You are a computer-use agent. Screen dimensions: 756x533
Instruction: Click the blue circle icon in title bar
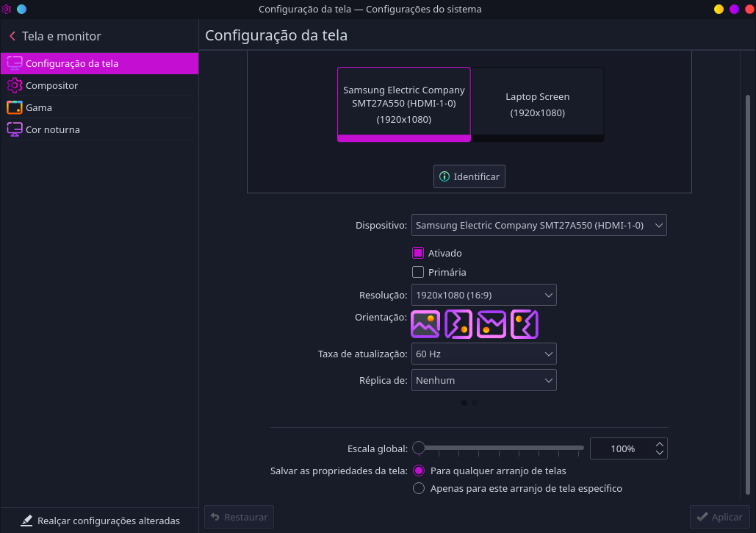click(x=22, y=9)
